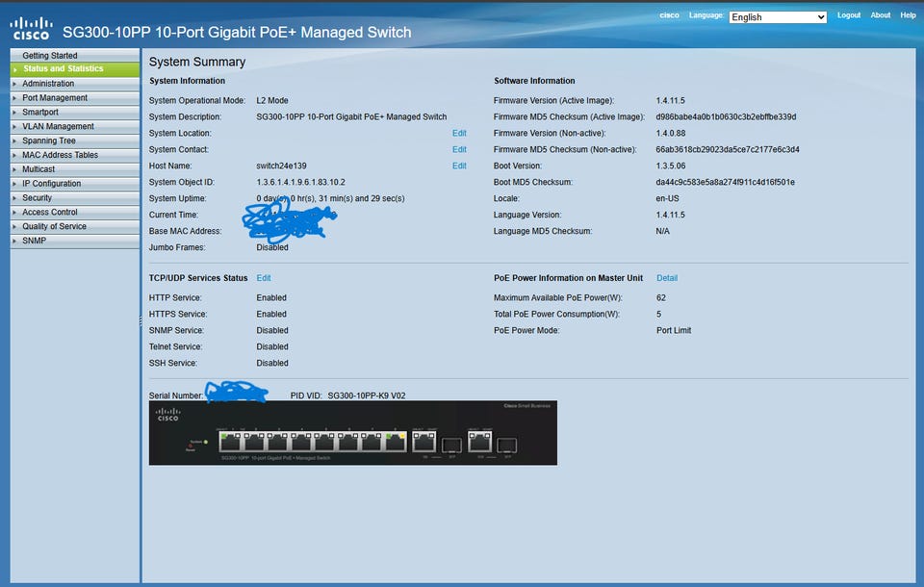
Task: Open the Help link
Action: 908,15
